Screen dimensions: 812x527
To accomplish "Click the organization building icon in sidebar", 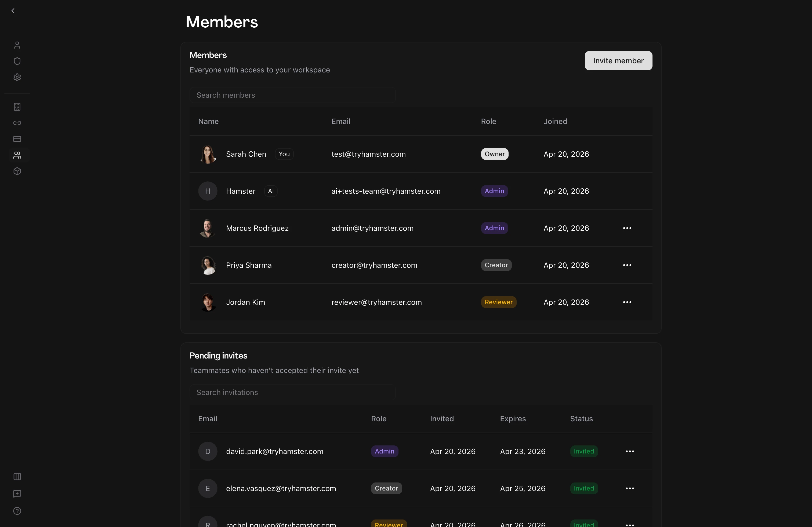I will 17,107.
